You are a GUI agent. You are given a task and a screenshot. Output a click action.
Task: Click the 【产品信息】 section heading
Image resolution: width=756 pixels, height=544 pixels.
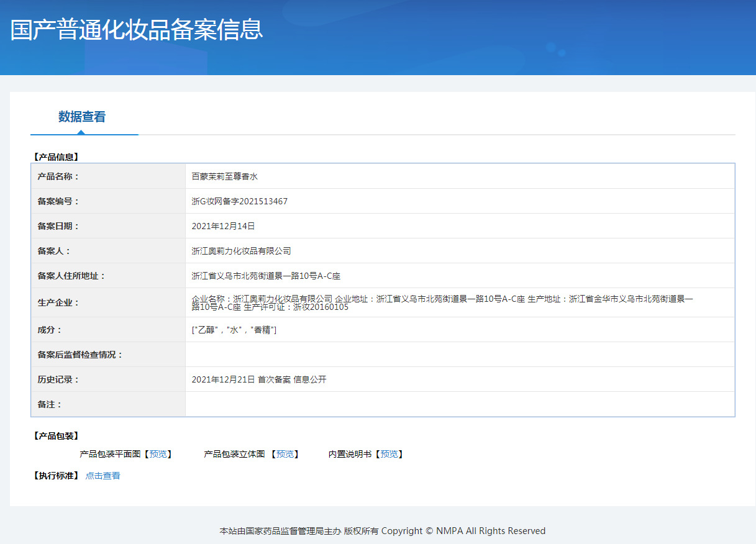click(56, 157)
